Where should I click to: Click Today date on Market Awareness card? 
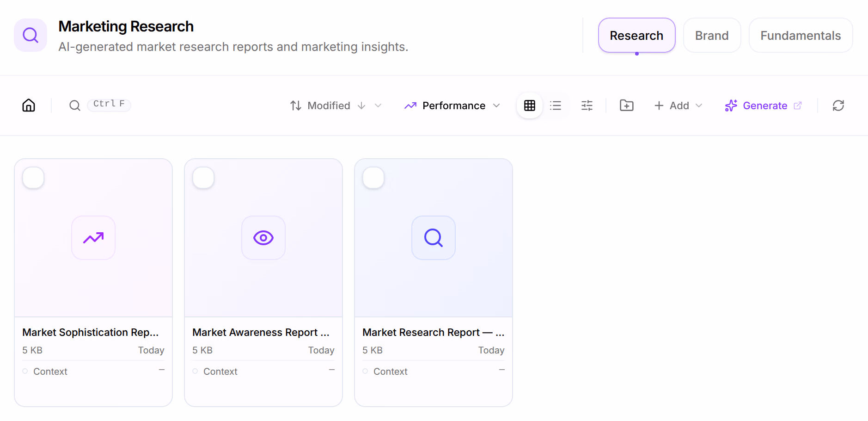point(321,350)
